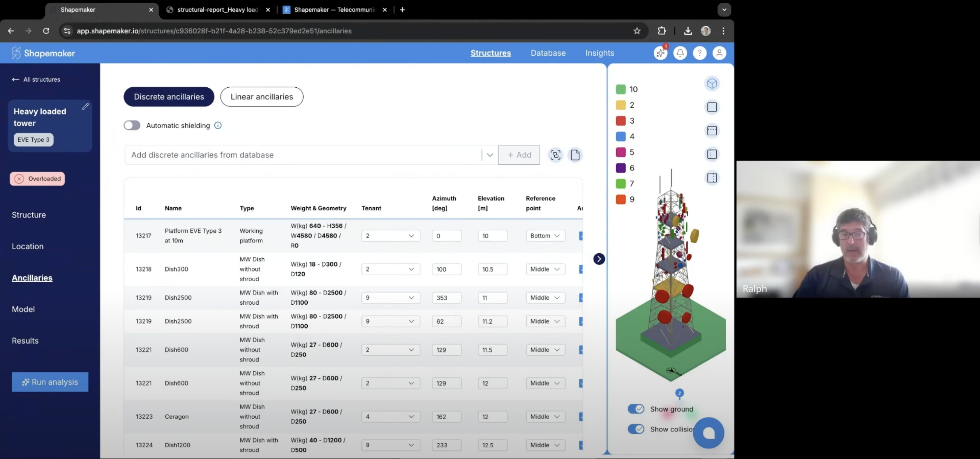Click the Run analysis button
This screenshot has height=459, width=980.
[50, 382]
